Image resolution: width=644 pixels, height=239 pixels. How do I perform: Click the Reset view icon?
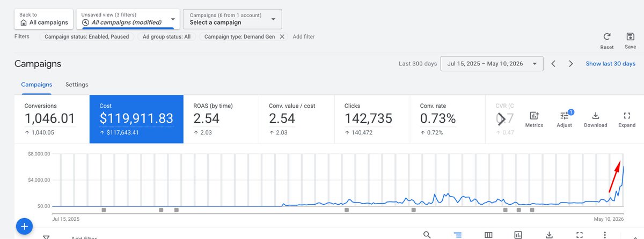[x=607, y=37]
